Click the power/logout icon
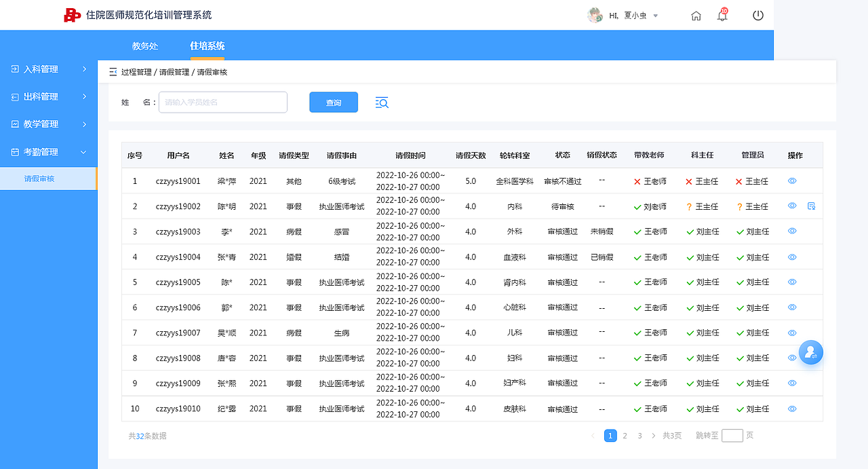 pyautogui.click(x=757, y=15)
